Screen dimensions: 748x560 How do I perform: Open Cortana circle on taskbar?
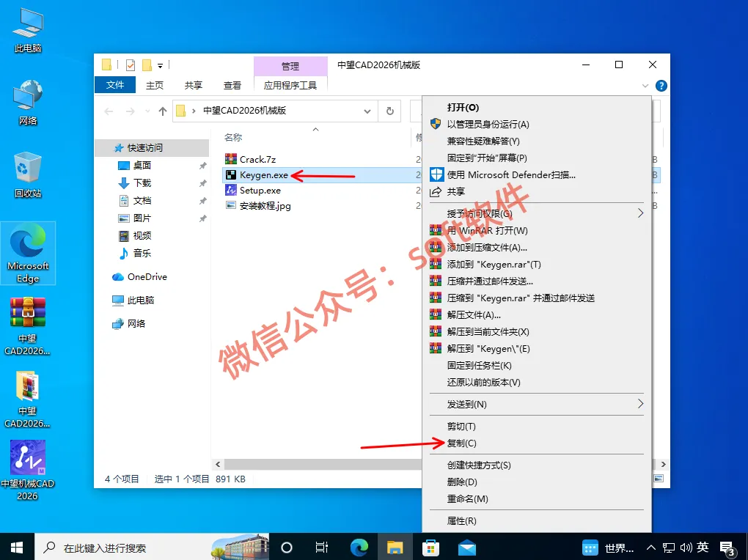[x=286, y=547]
